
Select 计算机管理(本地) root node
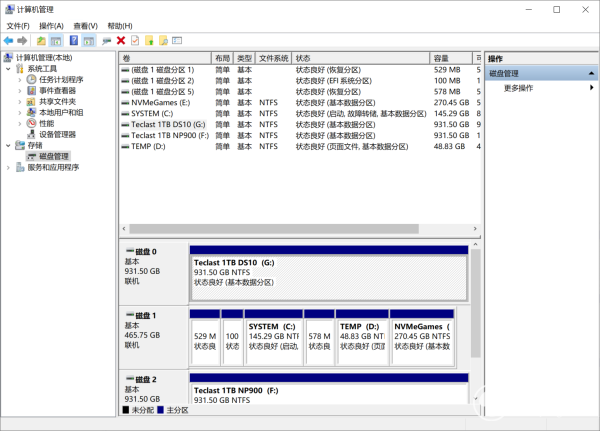[44, 58]
